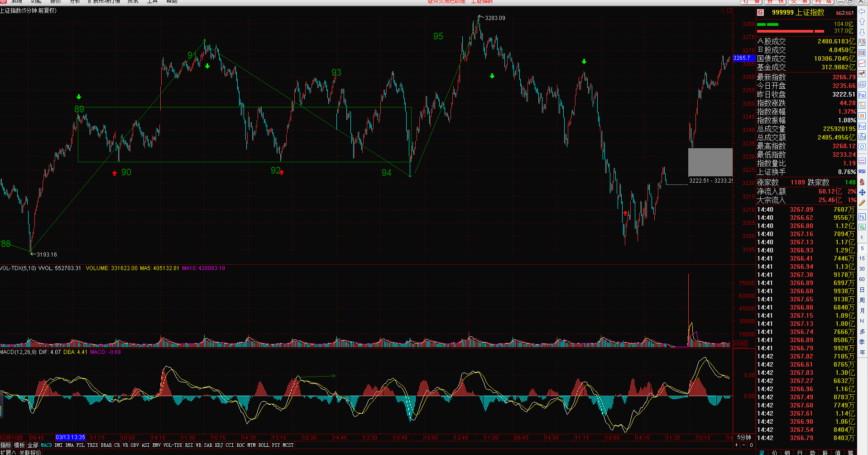Viewport: 868px width, 455px height.
Task: Open the 5分钟 period dropdown
Action: pyautogui.click(x=744, y=437)
